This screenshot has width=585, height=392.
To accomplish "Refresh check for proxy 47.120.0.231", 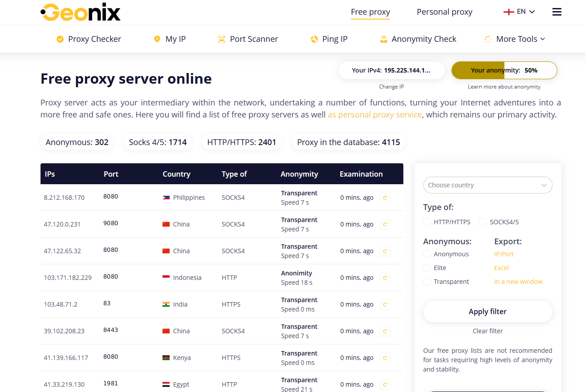I will tap(385, 224).
